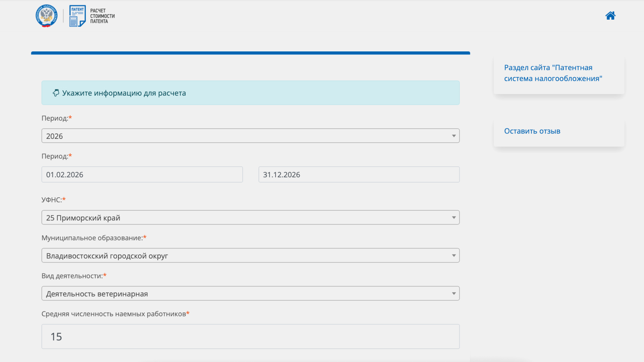Image resolution: width=644 pixels, height=362 pixels.
Task: Focus the employee count field showing 15
Action: [x=250, y=337]
